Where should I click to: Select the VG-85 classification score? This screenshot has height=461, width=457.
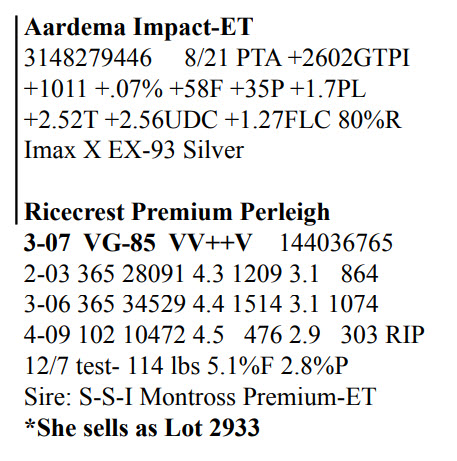[119, 243]
